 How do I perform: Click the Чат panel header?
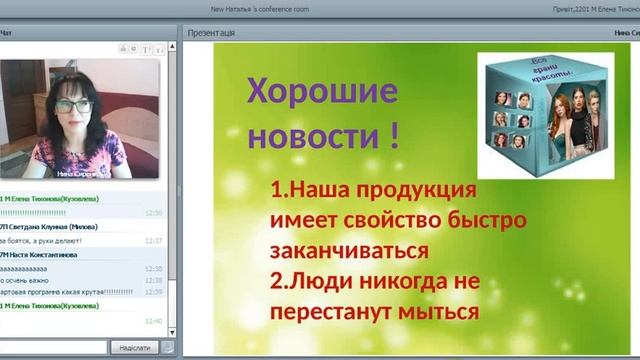tap(88, 33)
